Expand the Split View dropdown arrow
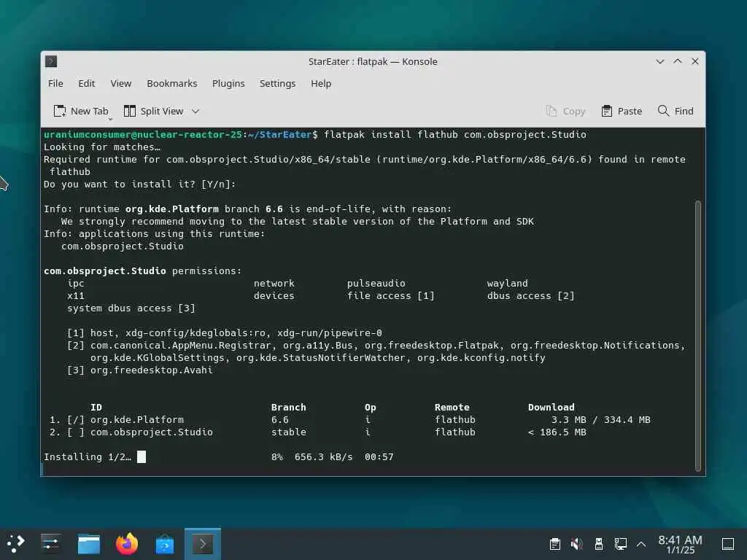Viewport: 747px width, 560px height. [x=196, y=112]
